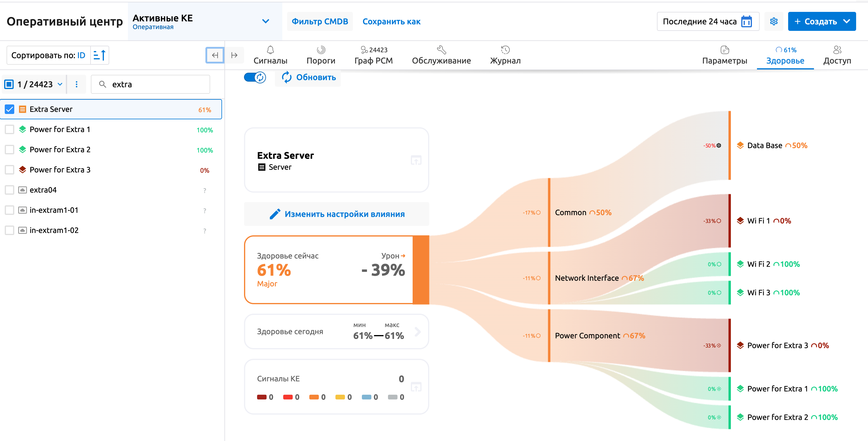Viewport: 868px width, 441px height.
Task: Check the Power for Extra 1 checkbox
Action: pyautogui.click(x=9, y=129)
